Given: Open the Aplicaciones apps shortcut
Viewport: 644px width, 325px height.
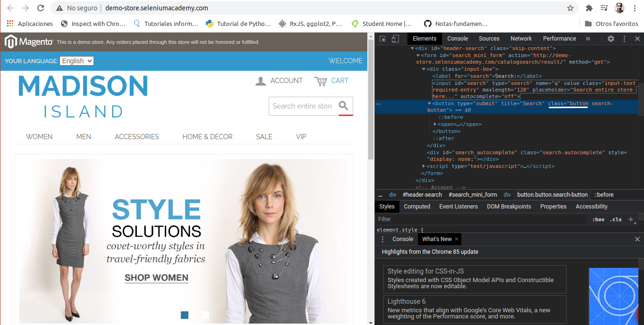Looking at the screenshot, I should coord(30,24).
